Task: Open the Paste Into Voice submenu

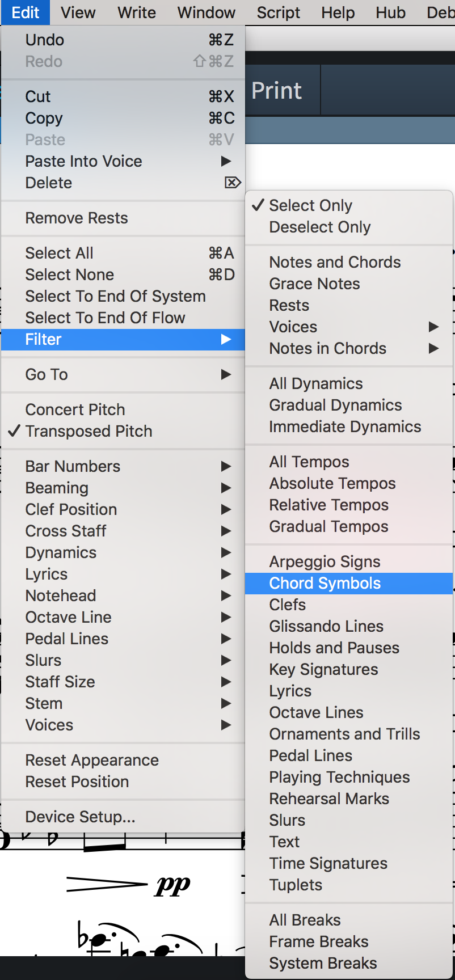Action: pyautogui.click(x=123, y=161)
